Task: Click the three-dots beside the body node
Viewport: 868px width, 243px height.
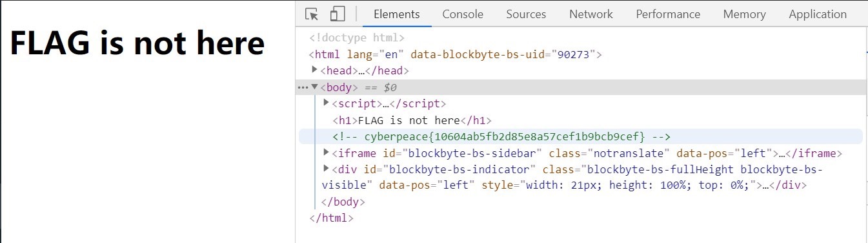Action: tap(303, 87)
